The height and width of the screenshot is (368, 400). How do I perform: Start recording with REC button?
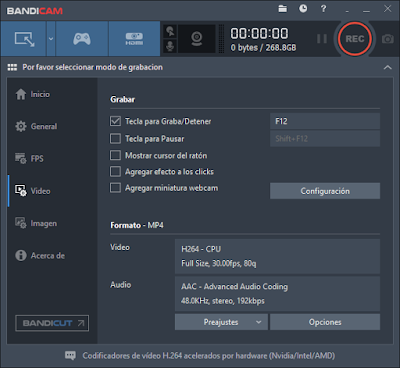coord(355,39)
